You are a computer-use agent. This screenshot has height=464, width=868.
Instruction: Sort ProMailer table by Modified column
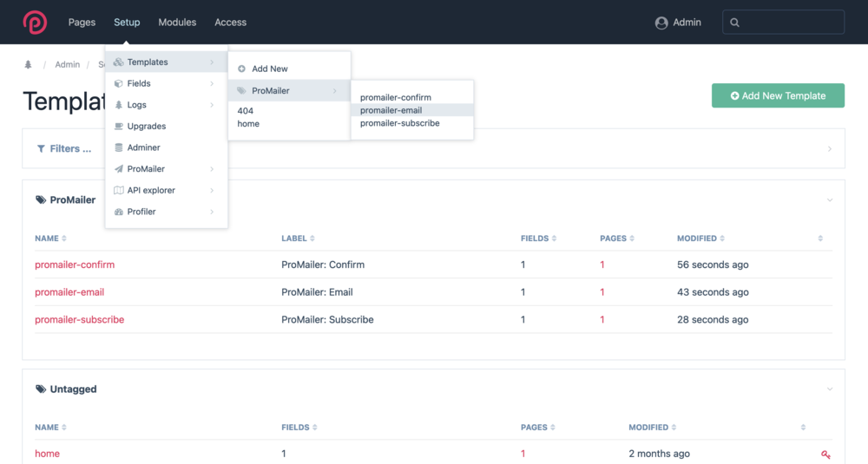[701, 239]
